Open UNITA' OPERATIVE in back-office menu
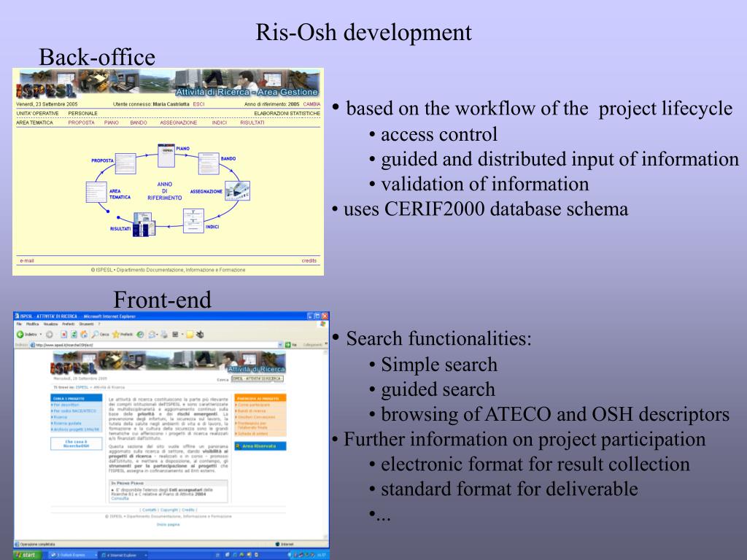This screenshot has width=747, height=560. click(x=37, y=113)
